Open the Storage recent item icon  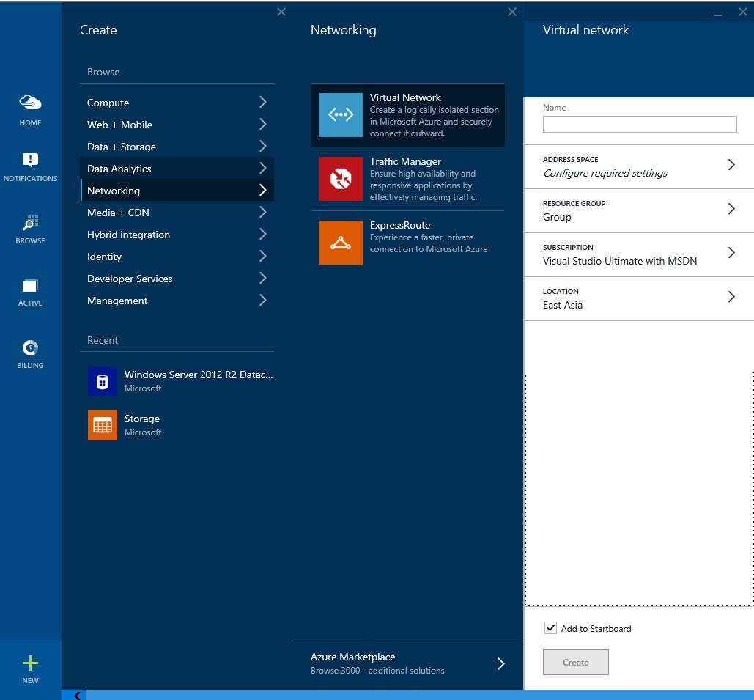(103, 425)
